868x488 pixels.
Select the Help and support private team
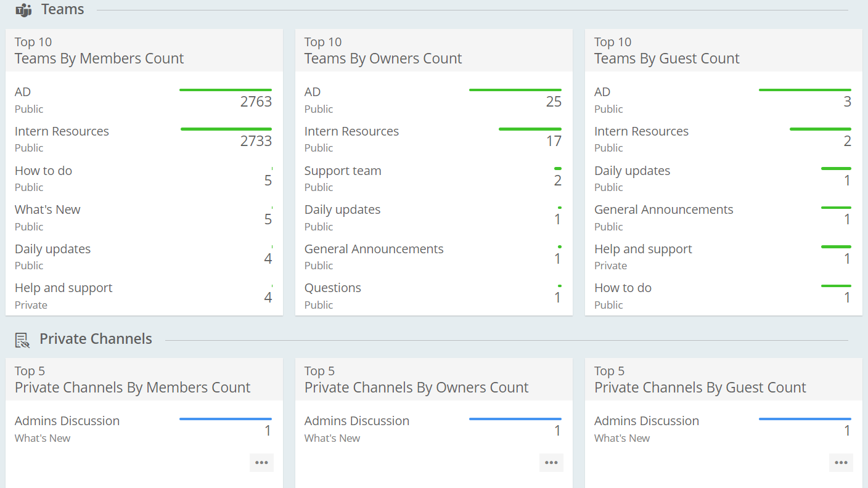(63, 288)
